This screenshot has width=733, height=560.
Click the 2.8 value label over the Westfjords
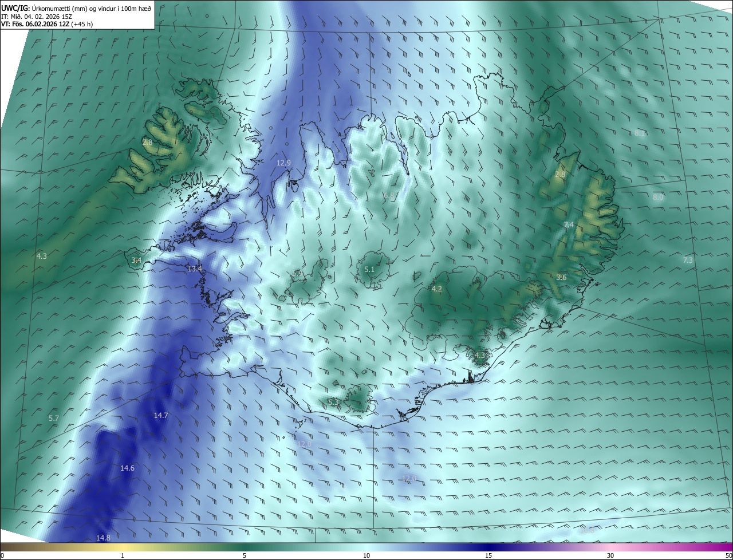[x=147, y=143]
